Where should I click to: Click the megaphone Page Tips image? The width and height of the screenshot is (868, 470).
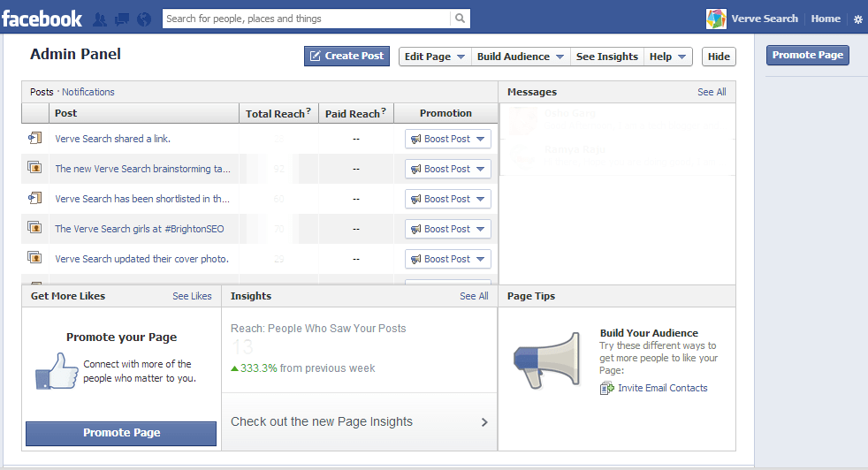547,360
